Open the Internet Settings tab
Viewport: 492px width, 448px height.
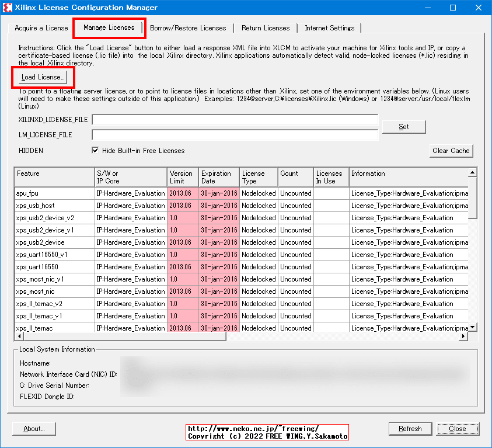point(329,28)
